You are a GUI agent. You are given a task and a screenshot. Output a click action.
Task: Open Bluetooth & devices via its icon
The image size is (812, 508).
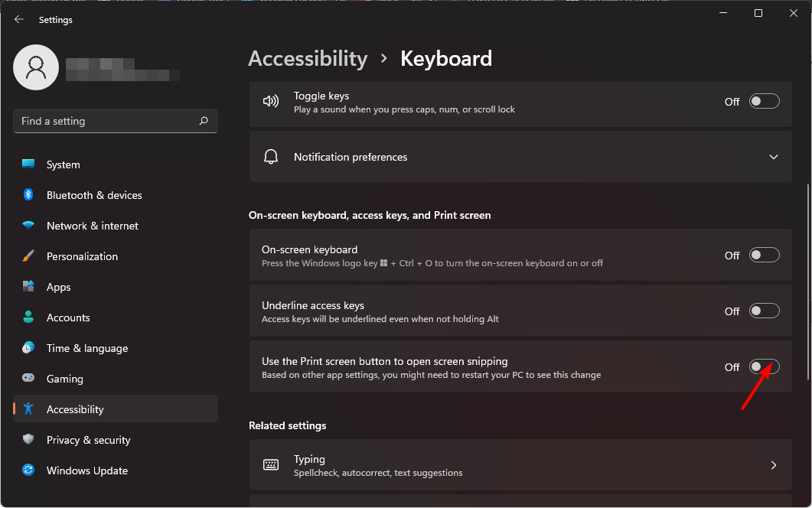point(28,195)
